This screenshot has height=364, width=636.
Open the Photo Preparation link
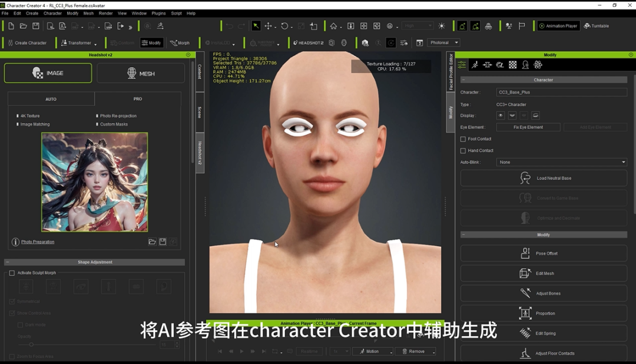[x=38, y=242]
